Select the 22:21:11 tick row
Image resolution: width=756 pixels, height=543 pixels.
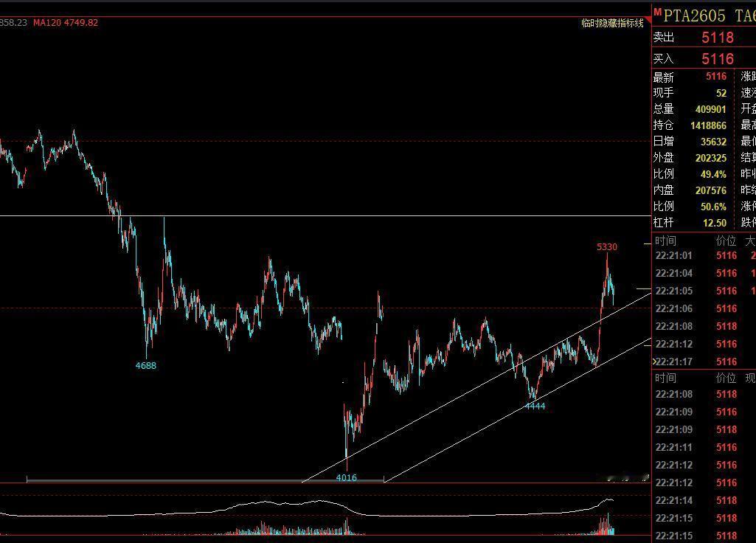(x=704, y=448)
